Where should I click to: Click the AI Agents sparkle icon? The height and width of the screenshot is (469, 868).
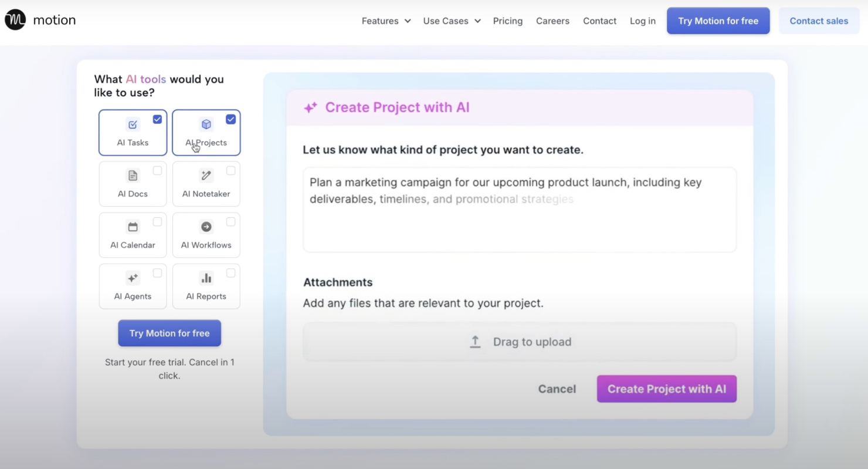[133, 278]
